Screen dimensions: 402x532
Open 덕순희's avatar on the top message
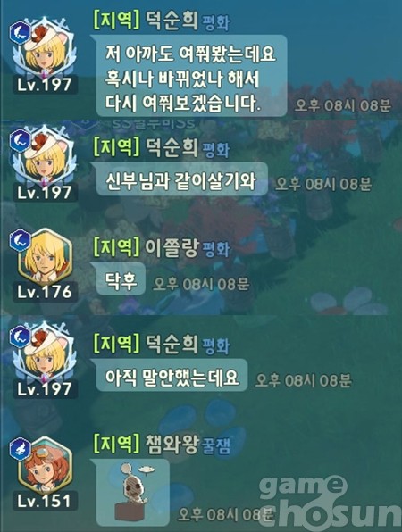45,49
